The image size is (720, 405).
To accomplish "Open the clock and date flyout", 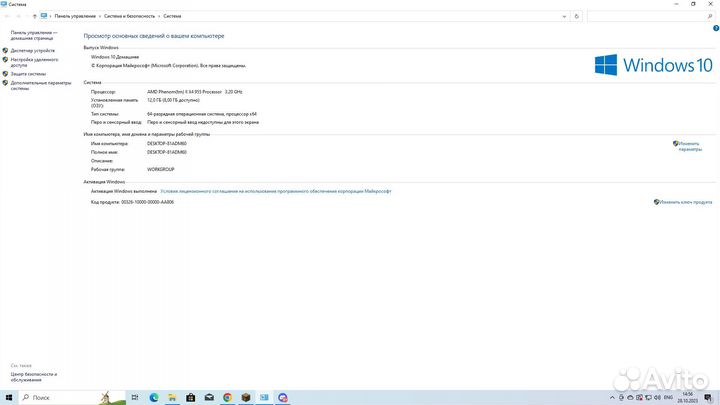I will tap(687, 398).
